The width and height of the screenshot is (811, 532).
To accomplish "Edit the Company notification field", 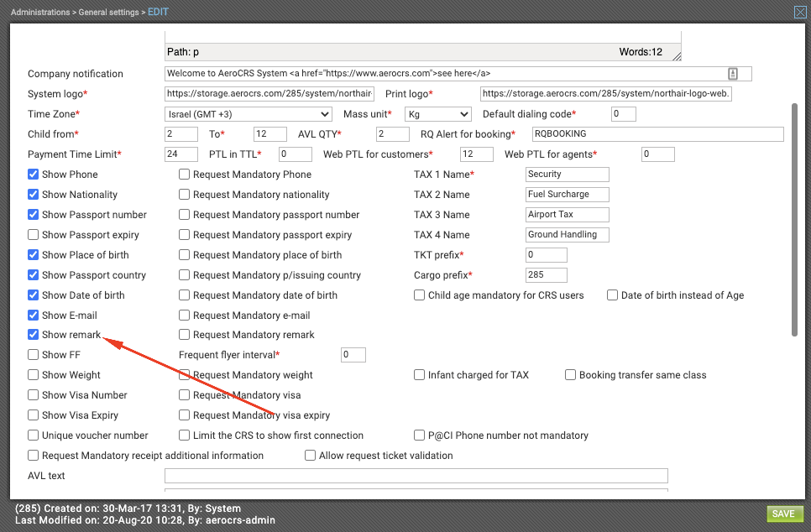I will pyautogui.click(x=458, y=74).
